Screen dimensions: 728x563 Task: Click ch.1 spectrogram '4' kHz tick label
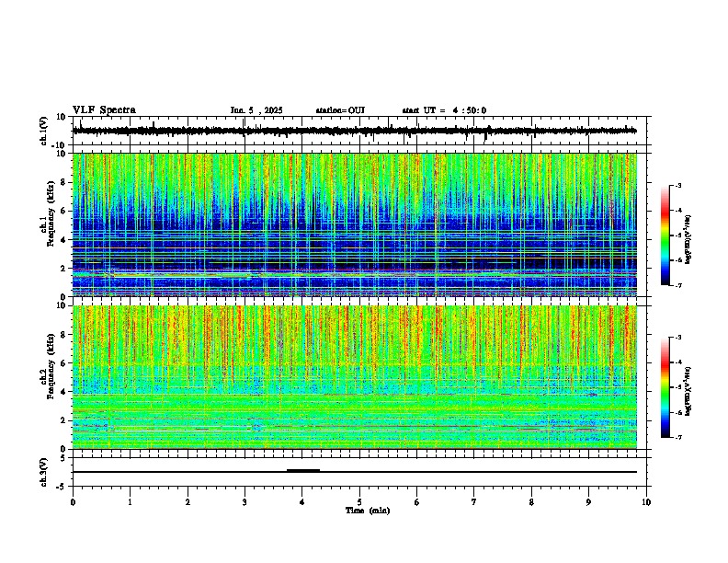[x=63, y=240]
